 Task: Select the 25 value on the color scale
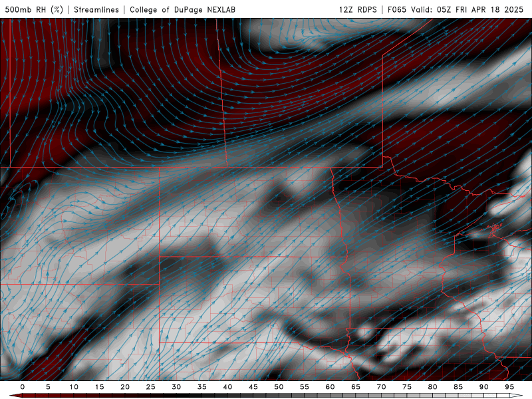(151, 387)
